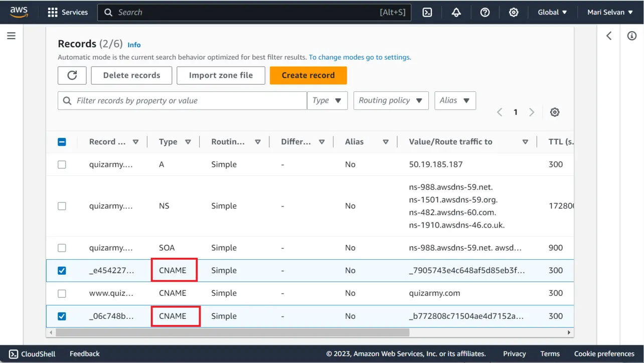The width and height of the screenshot is (644, 363).
Task: Select the A record checkbox
Action: [62, 164]
